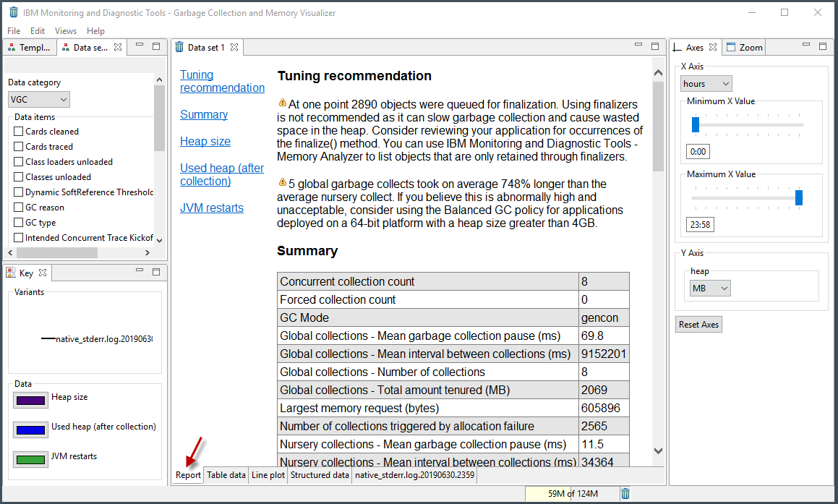Screen dimensions: 838x504
Task: Switch to the Table data tab
Action: click(226, 475)
